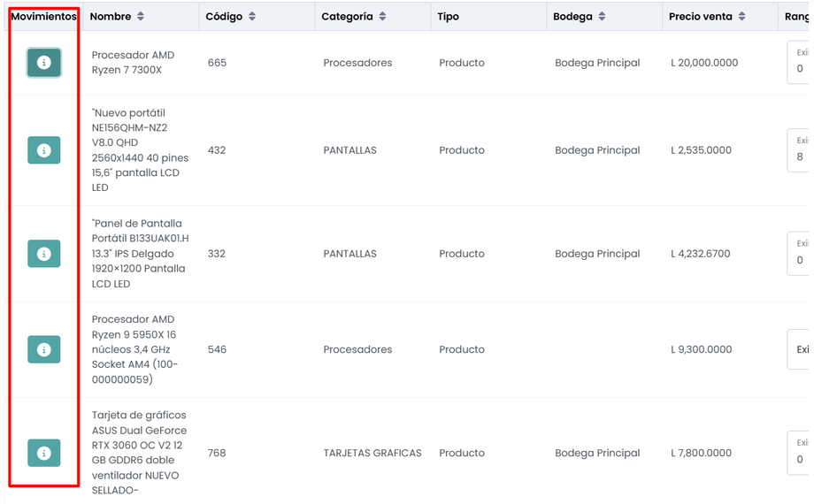Click stock range field in Ryzen 7 row

point(799,63)
